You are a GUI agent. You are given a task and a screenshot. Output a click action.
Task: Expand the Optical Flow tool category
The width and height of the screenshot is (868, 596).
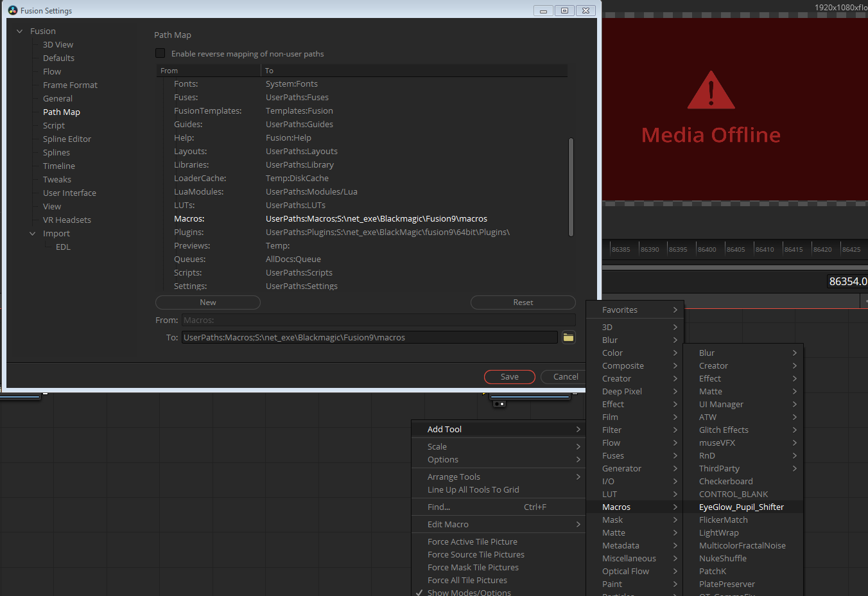pos(635,571)
